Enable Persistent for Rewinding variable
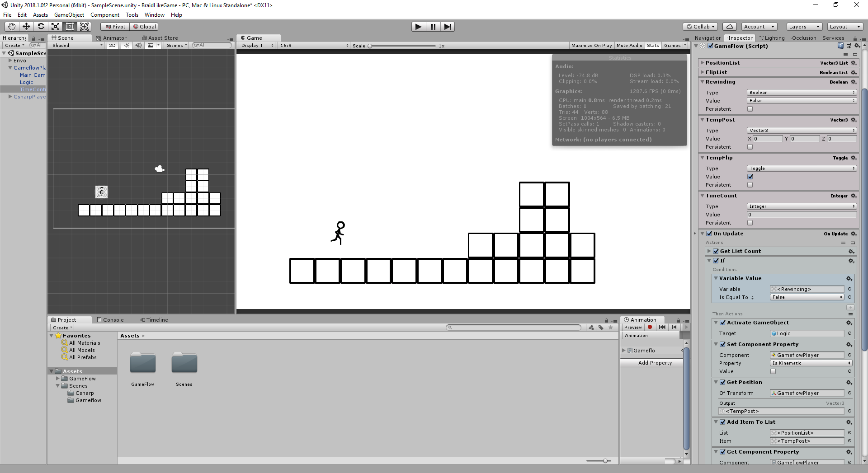The width and height of the screenshot is (868, 473). (x=750, y=109)
